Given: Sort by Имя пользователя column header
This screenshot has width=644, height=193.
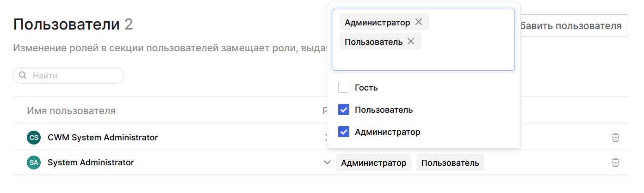Looking at the screenshot, I should pyautogui.click(x=71, y=111).
